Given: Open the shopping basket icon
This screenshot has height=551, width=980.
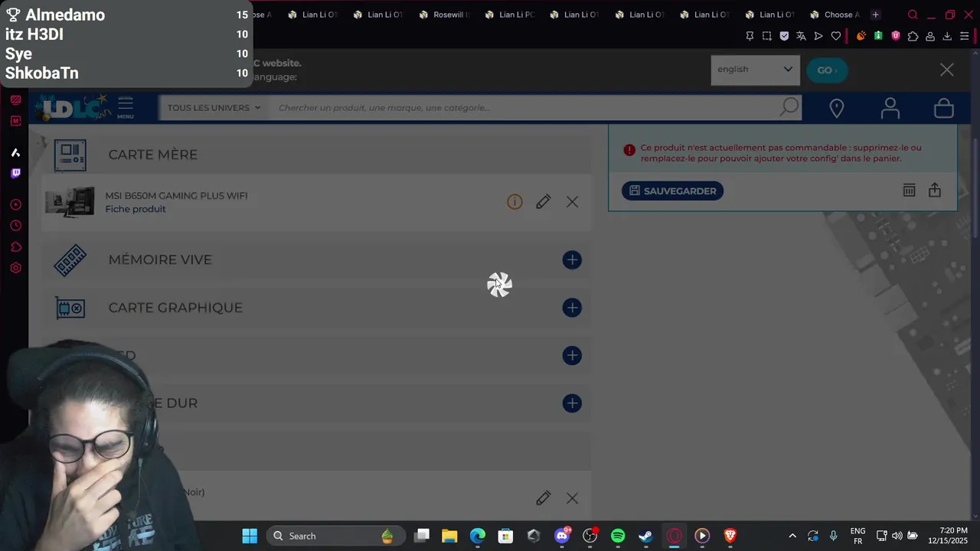Looking at the screenshot, I should pos(944,109).
